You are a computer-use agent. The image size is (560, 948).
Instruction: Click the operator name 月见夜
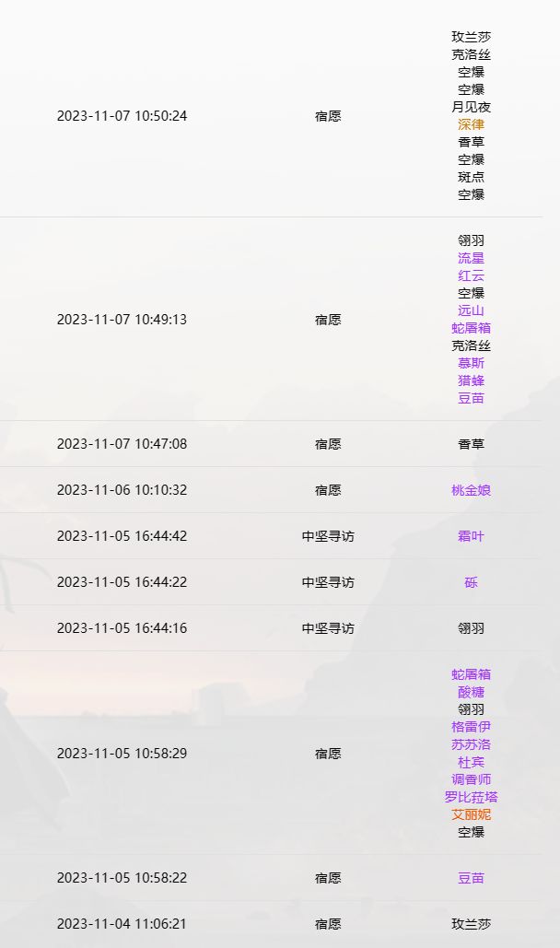[471, 107]
